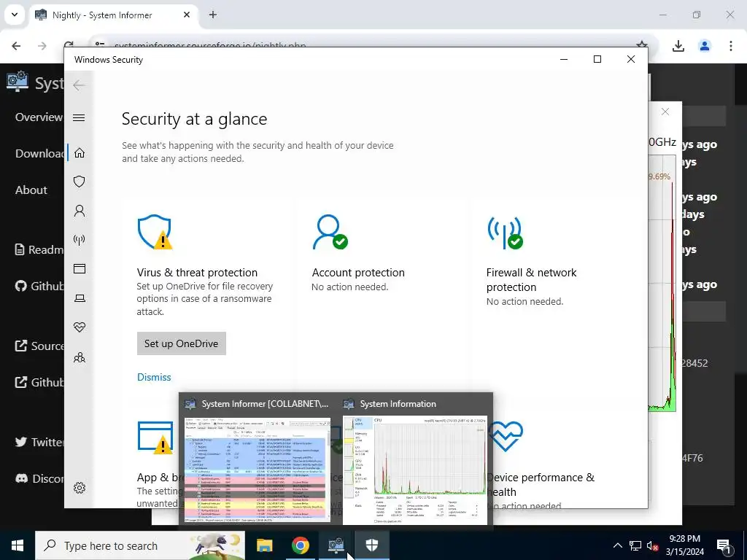The height and width of the screenshot is (560, 747).
Task: Open the Chrome three-dot menu
Action: coord(731,46)
